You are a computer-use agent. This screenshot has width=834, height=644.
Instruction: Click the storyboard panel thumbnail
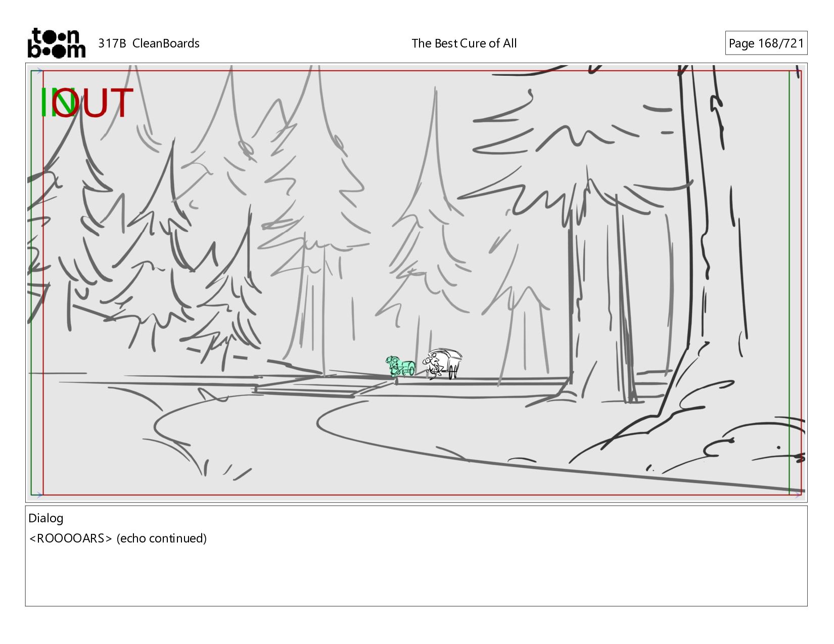416,283
